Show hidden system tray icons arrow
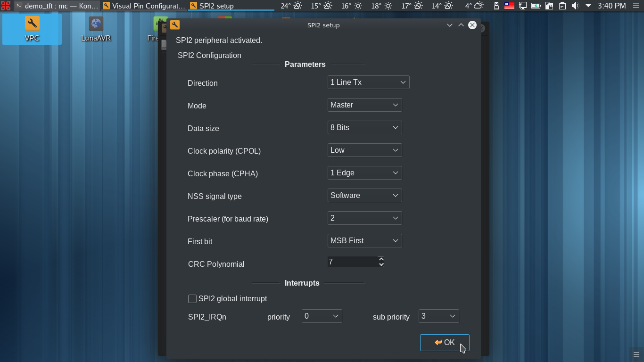The image size is (644, 362). click(588, 6)
